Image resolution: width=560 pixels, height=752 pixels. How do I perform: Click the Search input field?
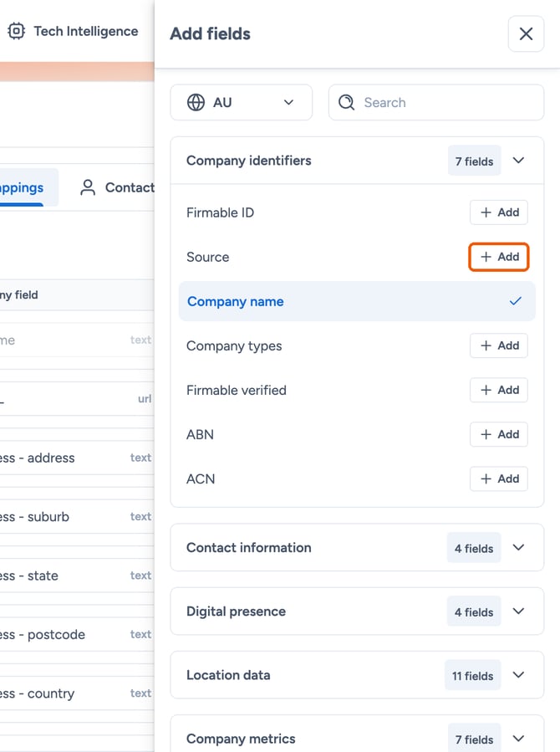pos(436,102)
